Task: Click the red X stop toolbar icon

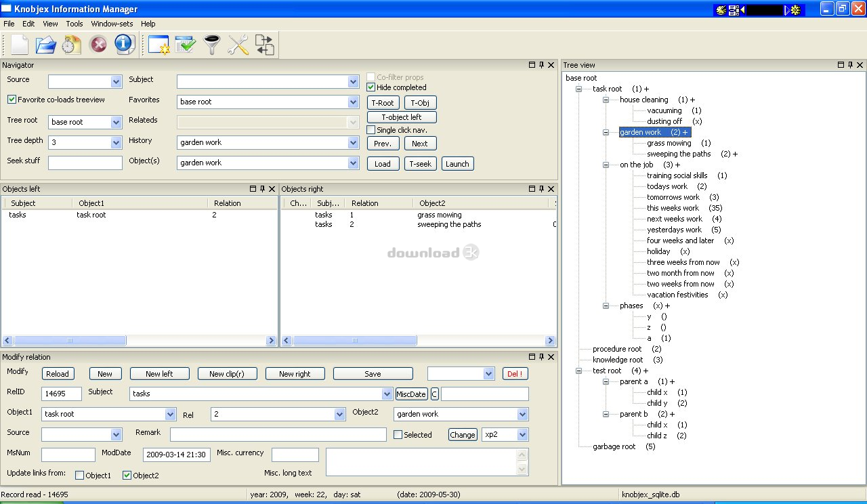Action: 98,45
